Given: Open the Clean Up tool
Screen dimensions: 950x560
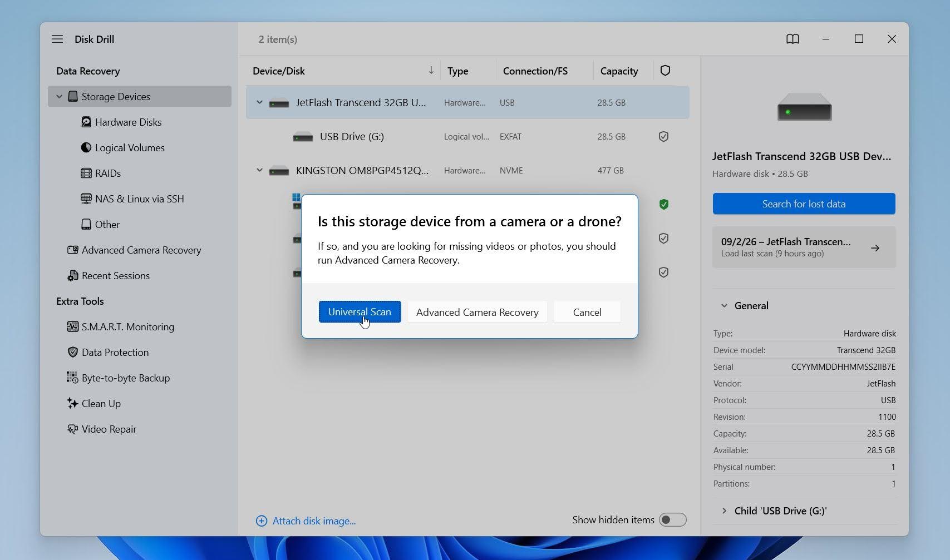Looking at the screenshot, I should 101,403.
